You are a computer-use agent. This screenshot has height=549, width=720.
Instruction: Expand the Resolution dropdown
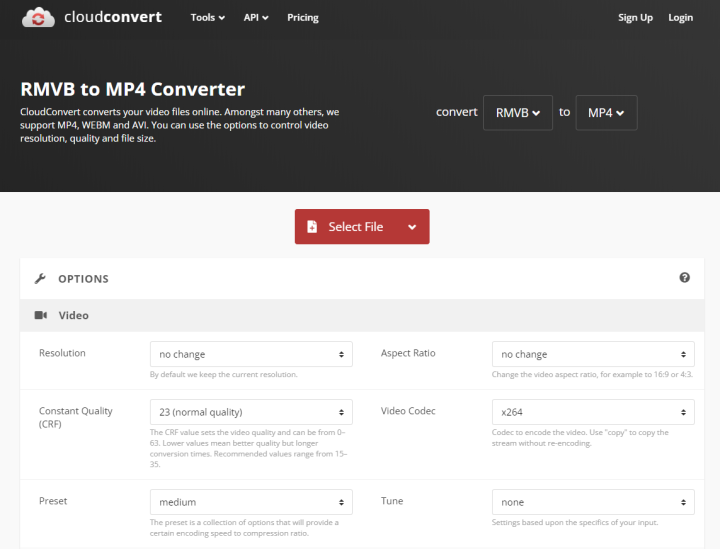(x=250, y=354)
